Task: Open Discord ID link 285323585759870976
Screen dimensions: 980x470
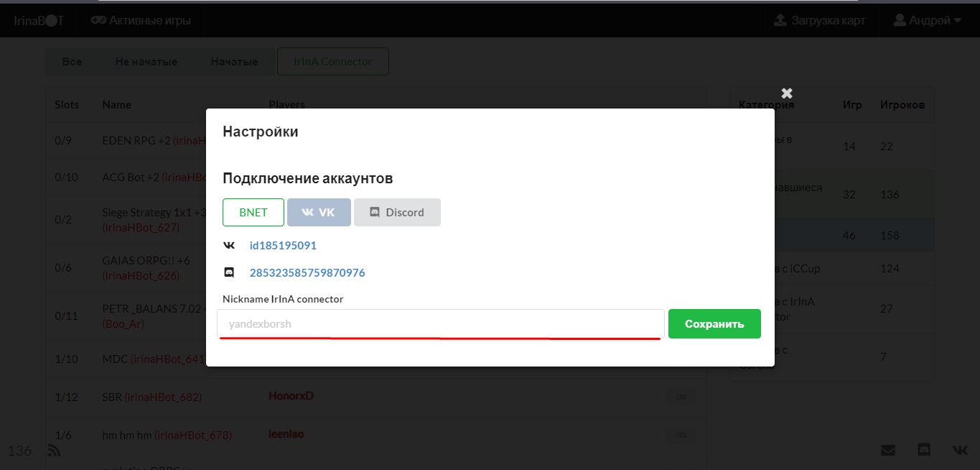Action: tap(307, 272)
